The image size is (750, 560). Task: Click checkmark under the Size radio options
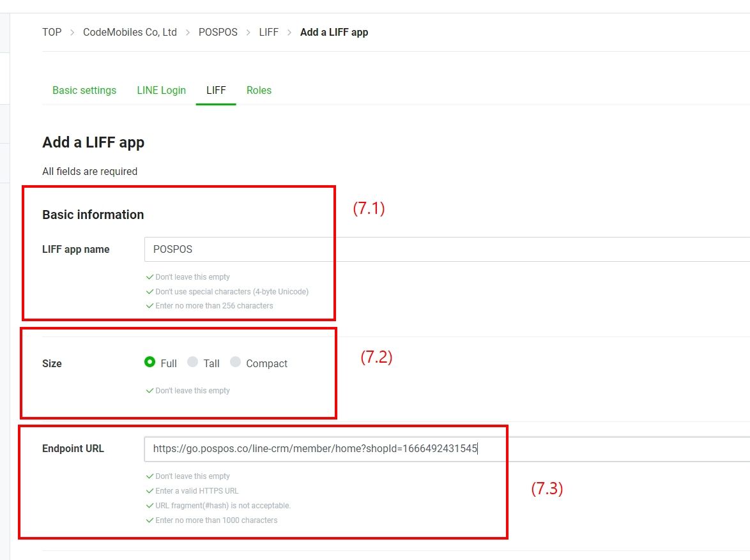point(149,391)
